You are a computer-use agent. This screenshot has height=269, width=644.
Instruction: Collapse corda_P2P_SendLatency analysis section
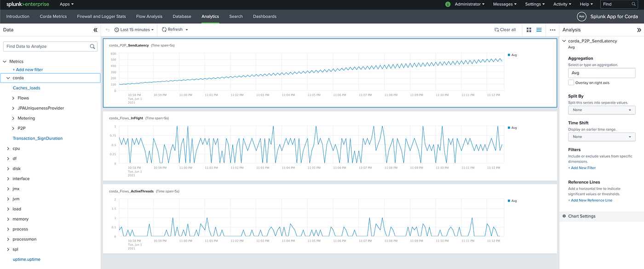tap(564, 41)
